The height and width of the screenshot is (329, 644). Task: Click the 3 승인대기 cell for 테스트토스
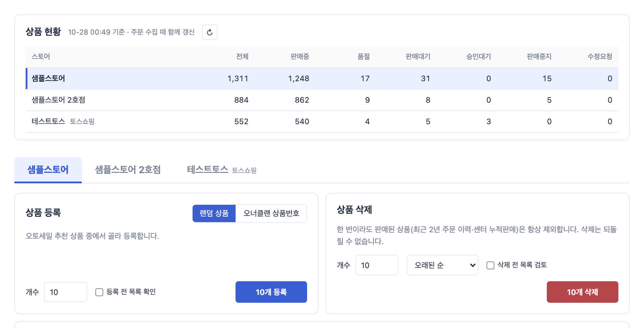point(489,122)
